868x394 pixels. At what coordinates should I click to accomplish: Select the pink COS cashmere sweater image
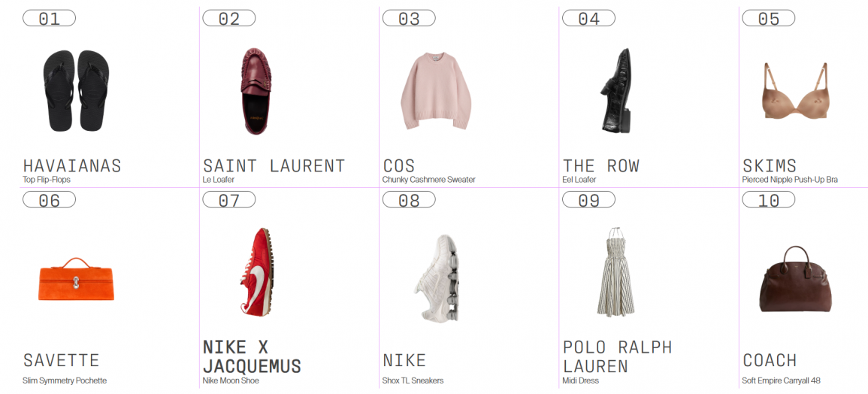point(436,91)
